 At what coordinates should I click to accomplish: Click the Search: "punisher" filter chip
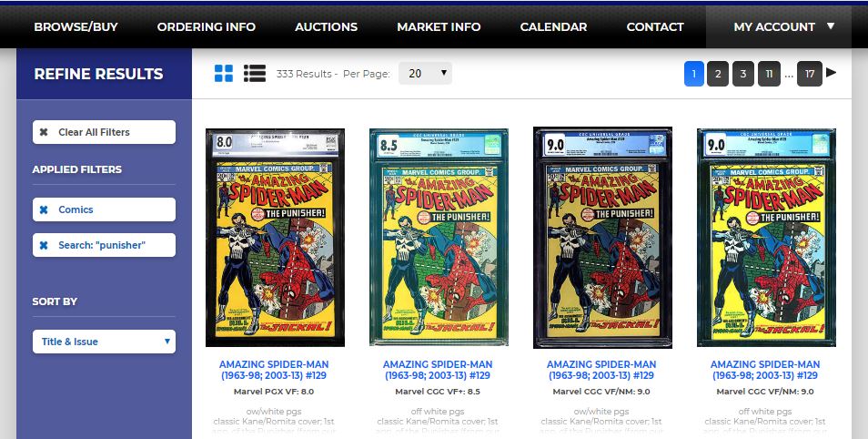[104, 245]
